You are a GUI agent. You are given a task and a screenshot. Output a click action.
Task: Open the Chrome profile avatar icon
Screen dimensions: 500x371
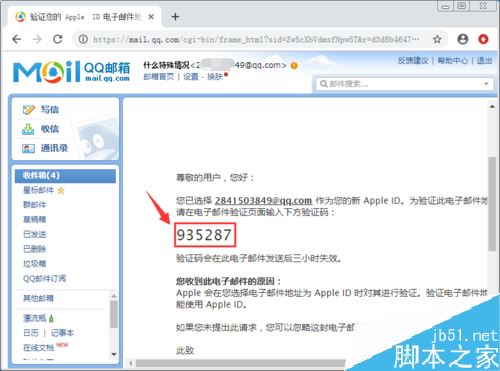pos(462,39)
